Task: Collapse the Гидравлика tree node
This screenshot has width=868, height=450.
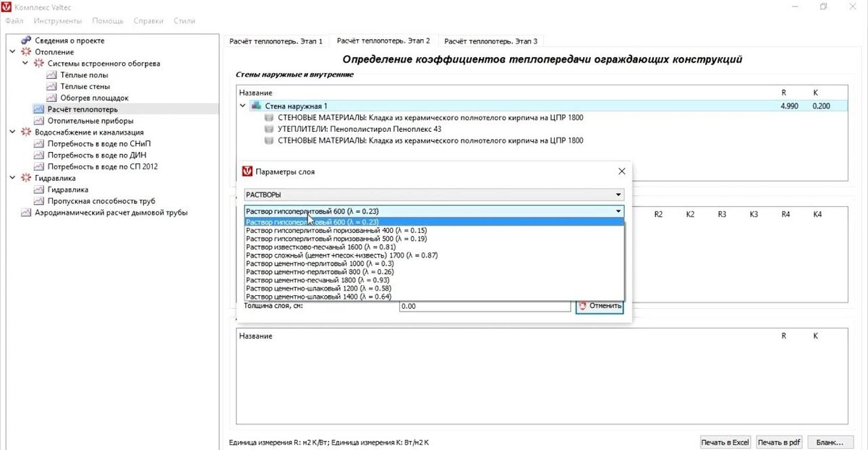Action: (x=13, y=178)
